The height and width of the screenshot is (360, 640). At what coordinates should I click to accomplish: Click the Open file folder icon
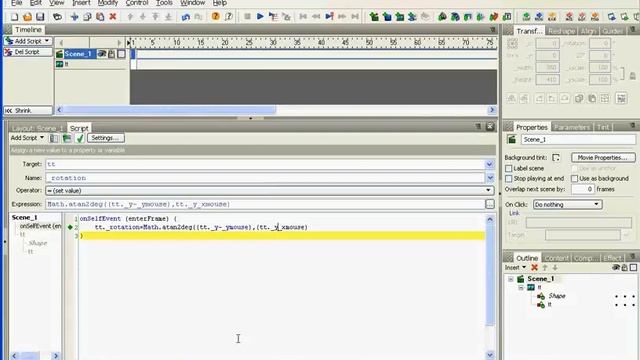pyautogui.click(x=27, y=17)
